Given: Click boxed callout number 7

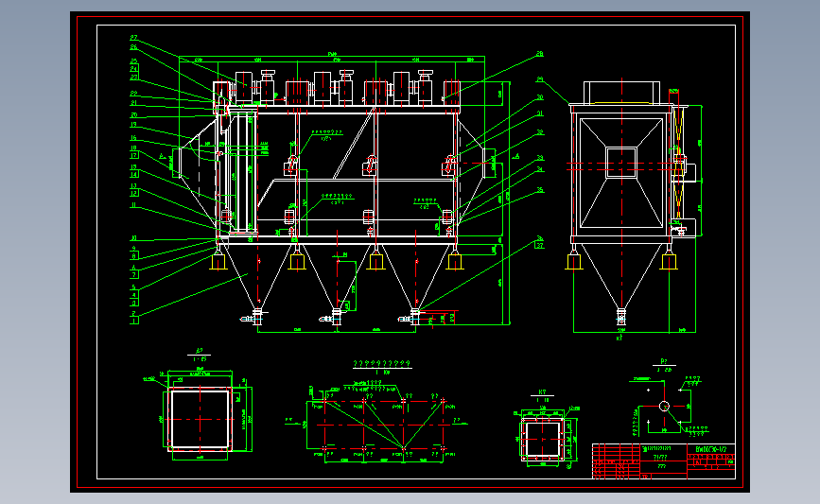Looking at the screenshot, I should pos(134,274).
